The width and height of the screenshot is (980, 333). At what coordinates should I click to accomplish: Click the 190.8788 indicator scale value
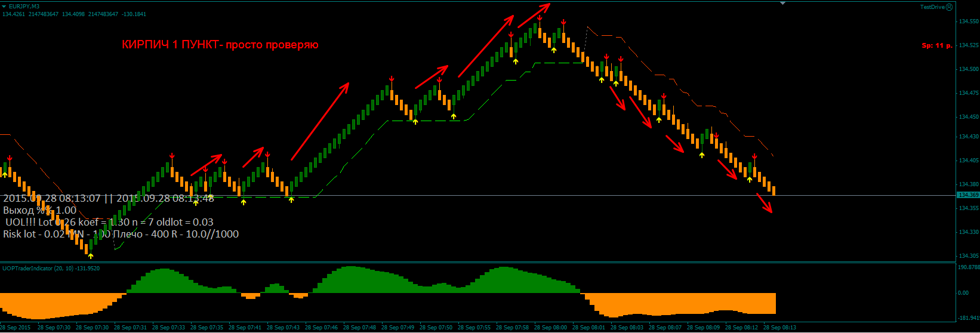[x=968, y=267]
